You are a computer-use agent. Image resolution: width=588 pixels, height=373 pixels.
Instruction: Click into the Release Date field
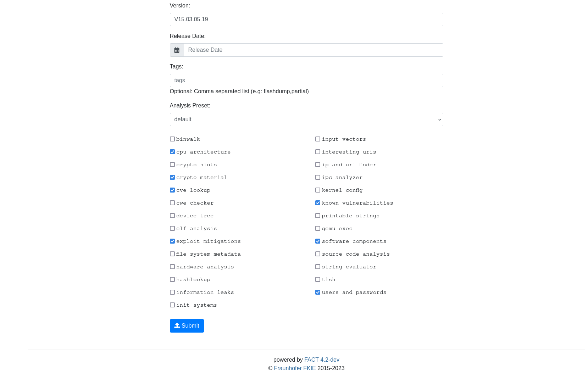[x=313, y=50]
